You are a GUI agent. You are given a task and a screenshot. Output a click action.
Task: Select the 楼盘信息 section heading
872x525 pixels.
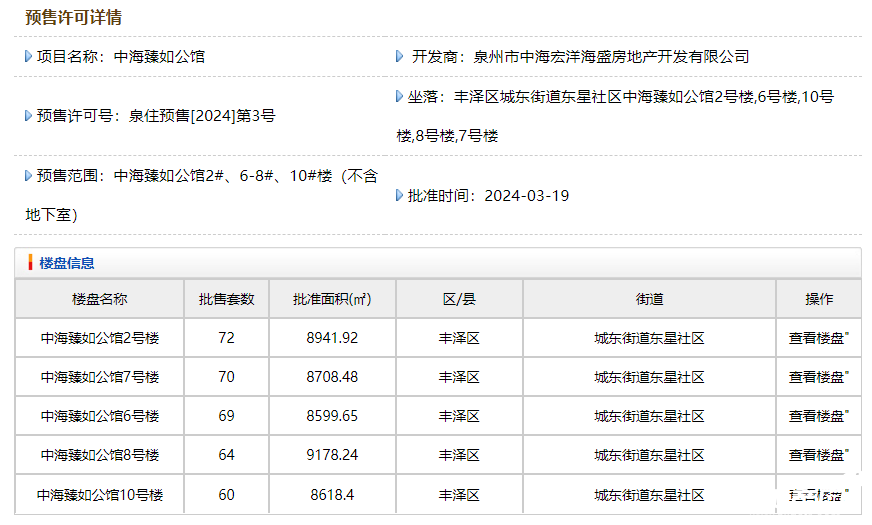(67, 263)
